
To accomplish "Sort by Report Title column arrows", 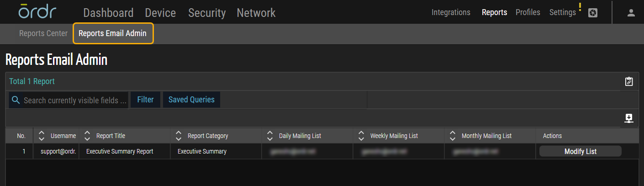I will pos(87,136).
